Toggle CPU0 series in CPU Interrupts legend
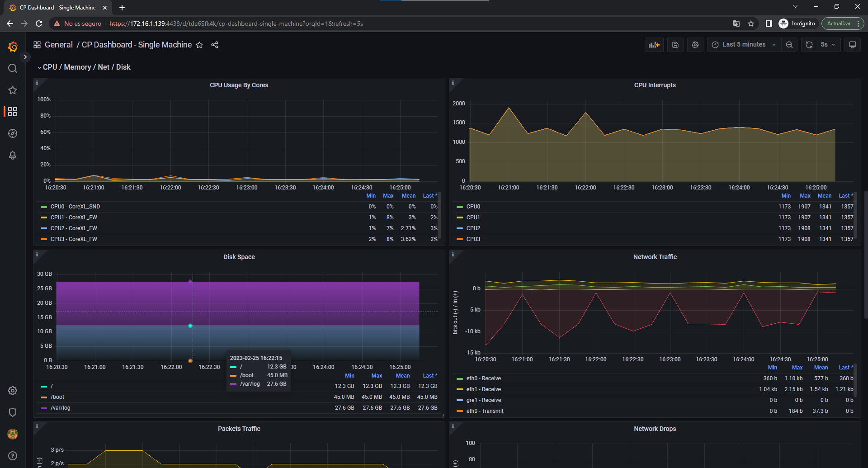 pyautogui.click(x=473, y=207)
